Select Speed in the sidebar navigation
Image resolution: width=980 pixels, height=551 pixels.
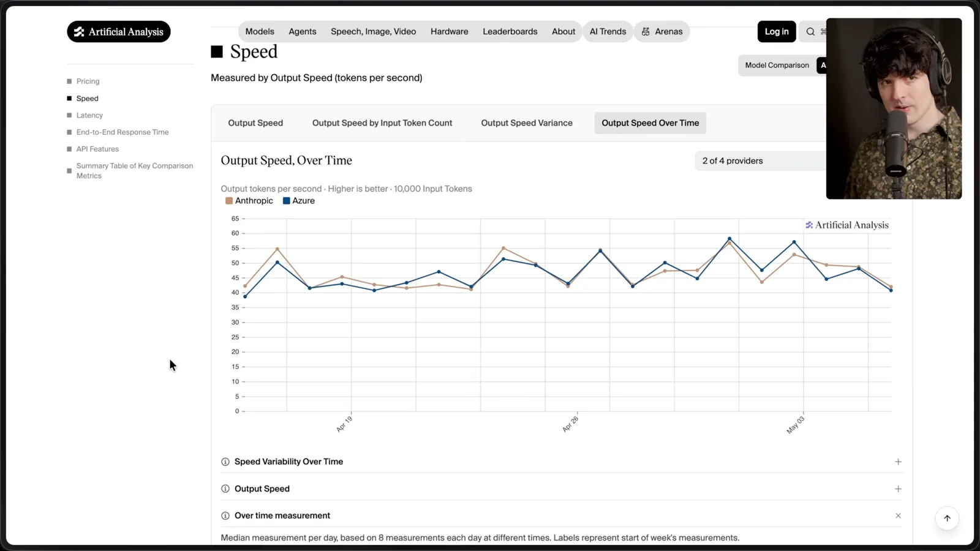tap(88, 99)
